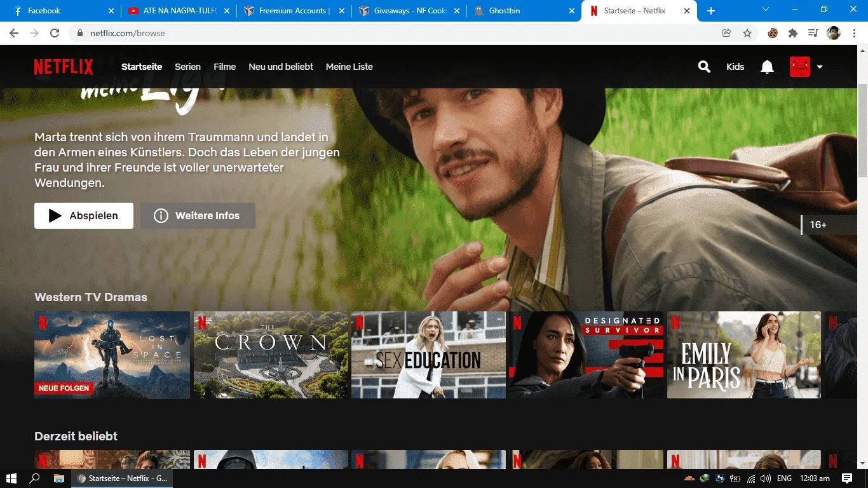Switch to Kids mode

(x=735, y=67)
